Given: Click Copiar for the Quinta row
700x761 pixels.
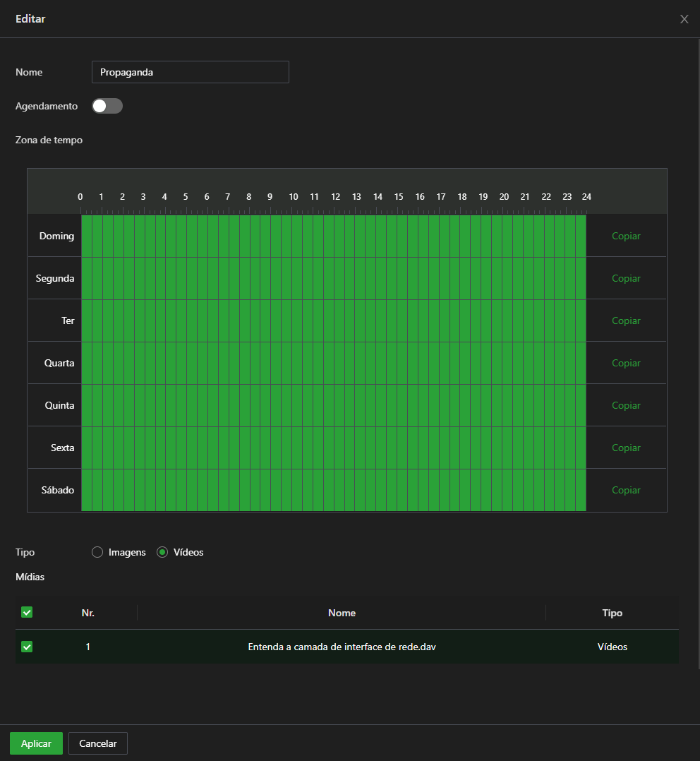Looking at the screenshot, I should tap(626, 405).
